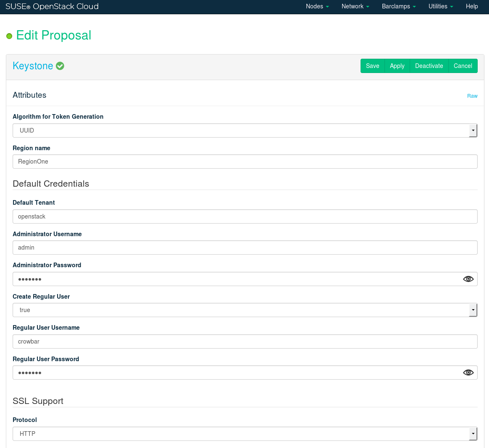
Task: Open the Protocol dropdown set to HTTP
Action: tap(245, 434)
